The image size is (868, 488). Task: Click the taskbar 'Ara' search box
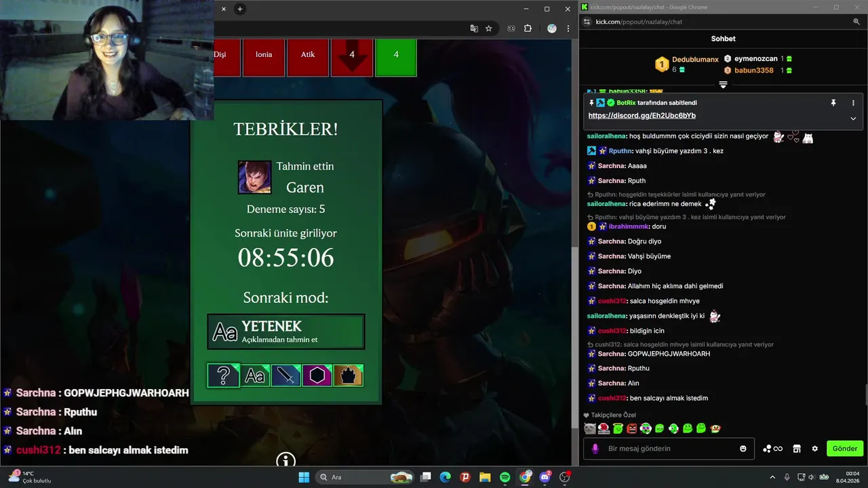click(365, 477)
